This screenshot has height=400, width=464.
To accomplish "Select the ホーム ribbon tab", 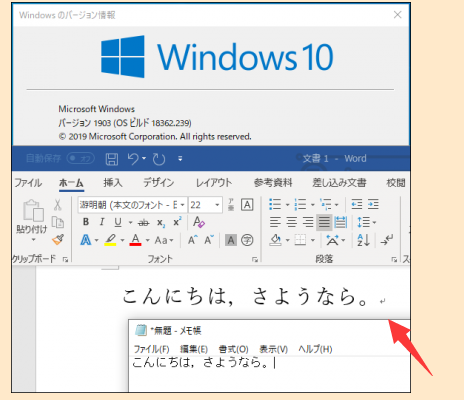I will coord(71,183).
